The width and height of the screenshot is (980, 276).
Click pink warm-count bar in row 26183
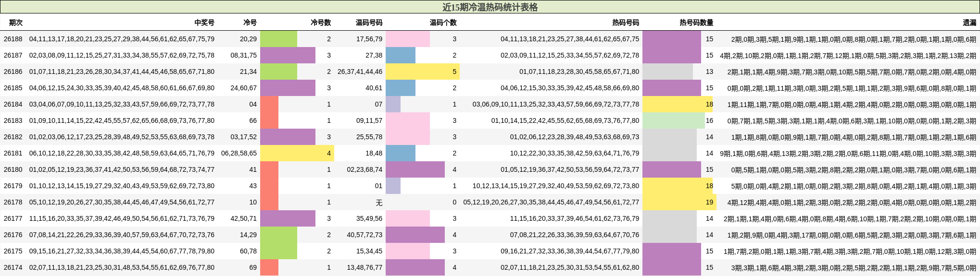tap(408, 120)
